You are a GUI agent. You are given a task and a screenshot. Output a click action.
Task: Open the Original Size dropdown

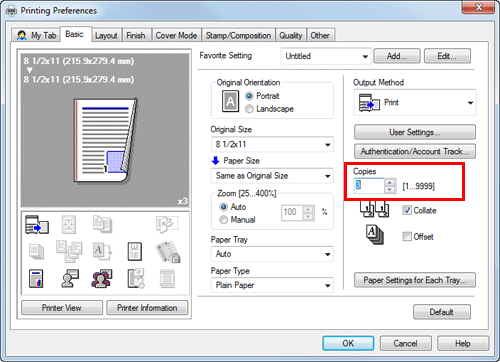pyautogui.click(x=272, y=144)
